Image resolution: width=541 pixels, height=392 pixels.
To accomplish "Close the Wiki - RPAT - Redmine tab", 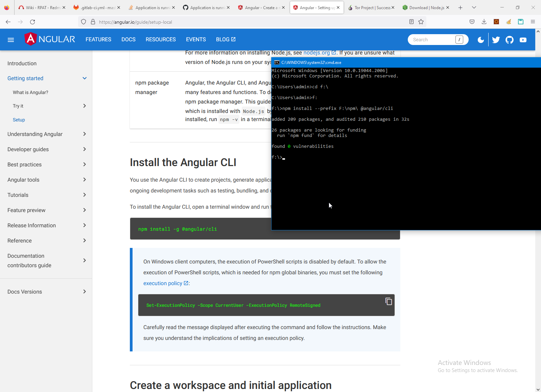I will pos(64,8).
